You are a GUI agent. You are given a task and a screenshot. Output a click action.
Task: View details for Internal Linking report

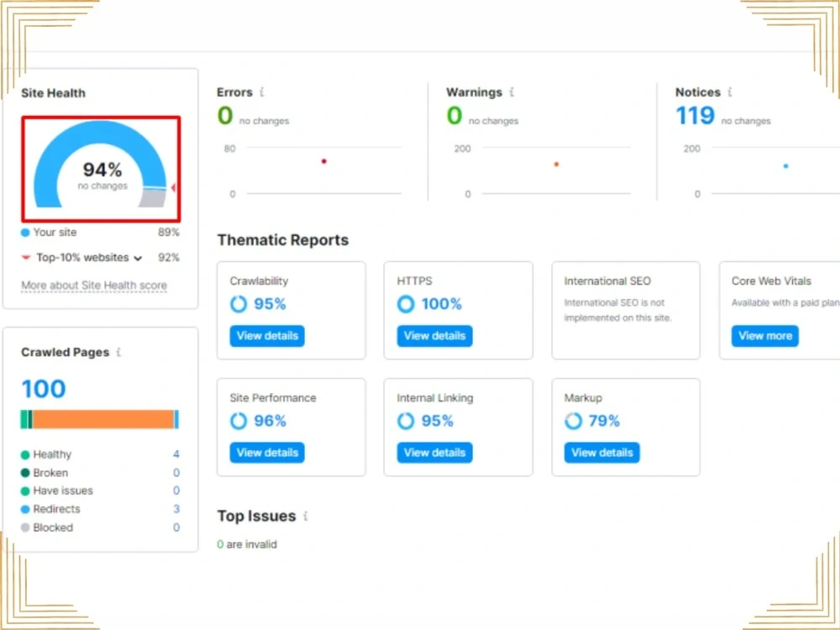pyautogui.click(x=434, y=453)
